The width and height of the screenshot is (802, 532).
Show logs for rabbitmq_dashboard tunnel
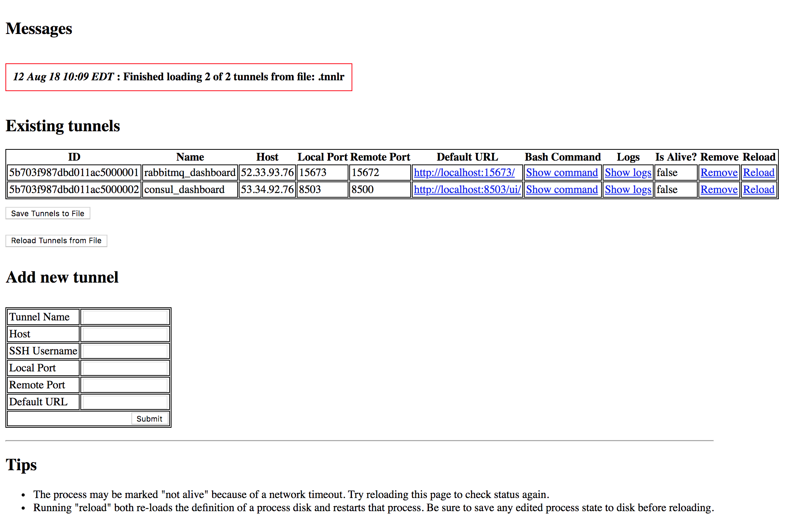pos(628,173)
